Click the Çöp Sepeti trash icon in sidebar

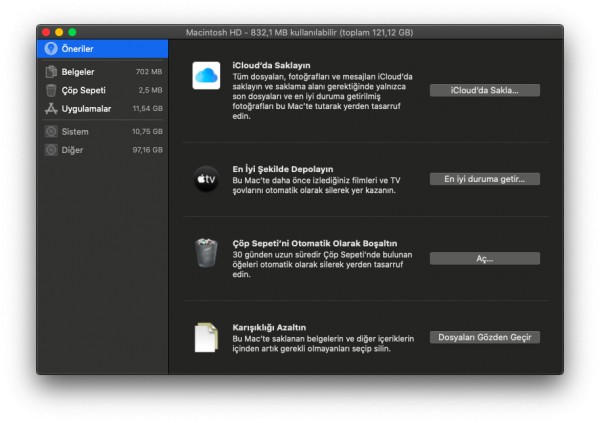click(x=51, y=90)
